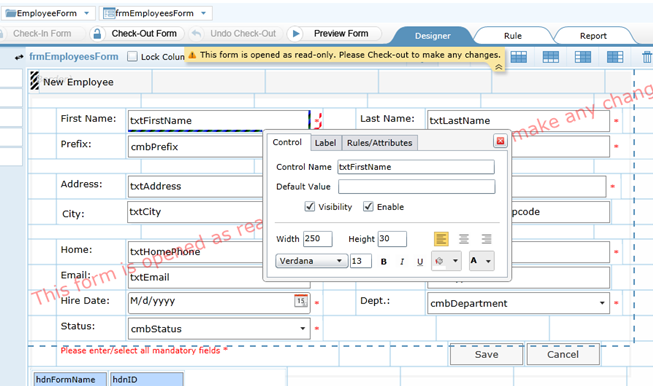Viewport: 653px width, 386px height.
Task: Click the Undo Check-Out arrow icon
Action: pos(197,34)
